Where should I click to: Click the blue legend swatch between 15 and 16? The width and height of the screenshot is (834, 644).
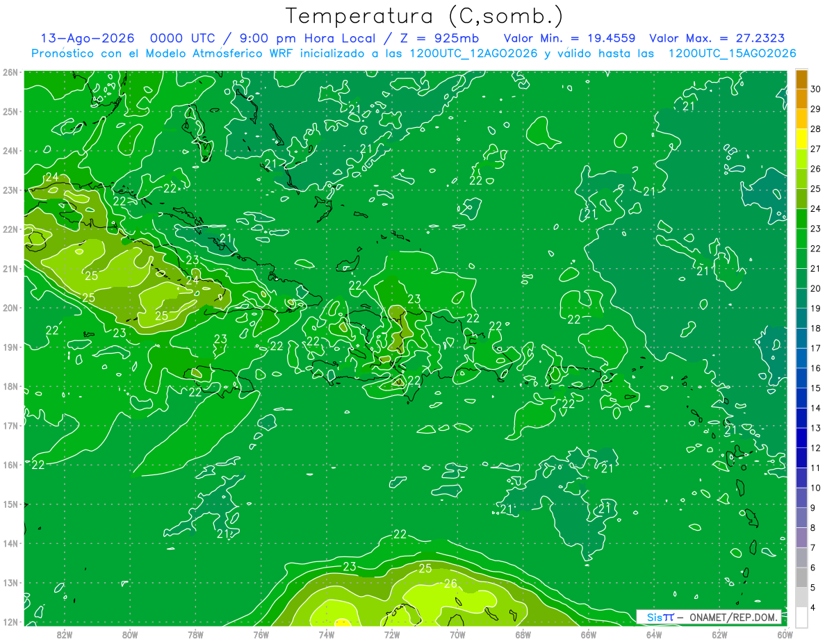801,379
